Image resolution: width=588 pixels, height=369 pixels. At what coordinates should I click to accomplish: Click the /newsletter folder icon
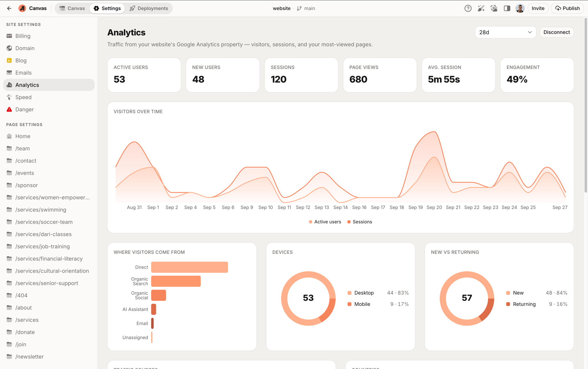point(9,357)
